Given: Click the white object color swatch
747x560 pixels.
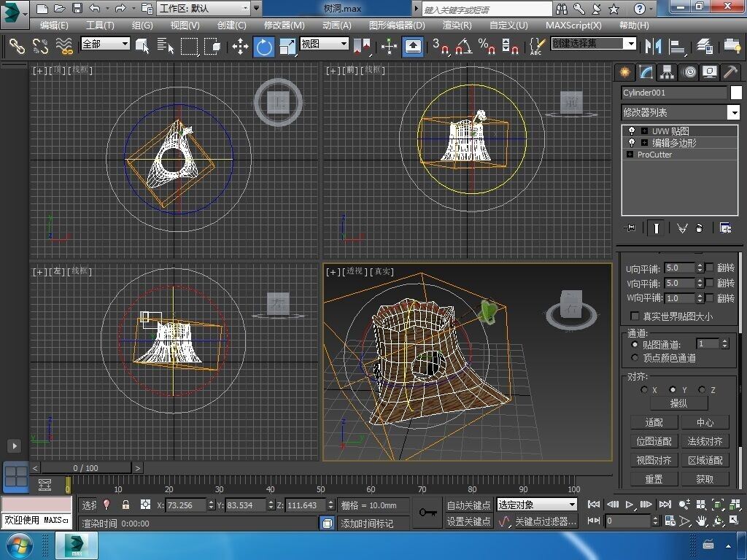Looking at the screenshot, I should click(735, 93).
